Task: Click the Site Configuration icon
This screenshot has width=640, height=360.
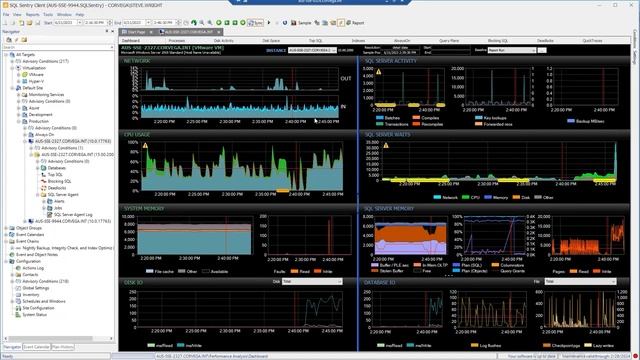Action: (18, 308)
